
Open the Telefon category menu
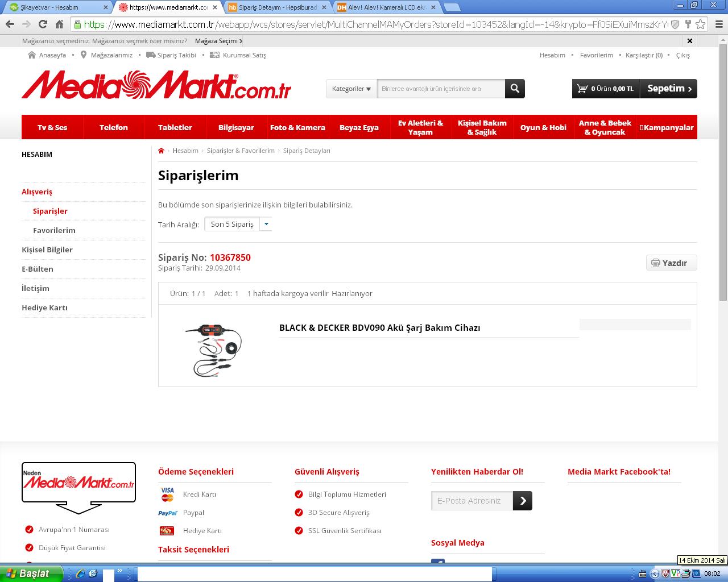click(114, 127)
